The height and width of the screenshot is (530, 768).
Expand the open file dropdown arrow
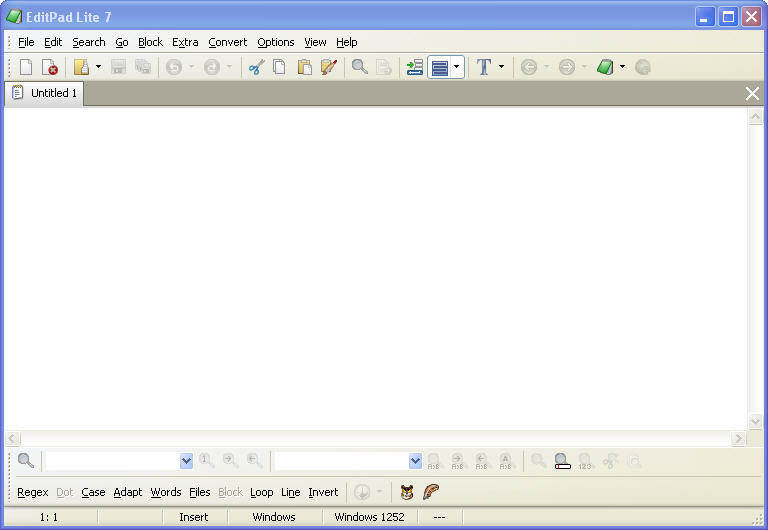click(98, 67)
